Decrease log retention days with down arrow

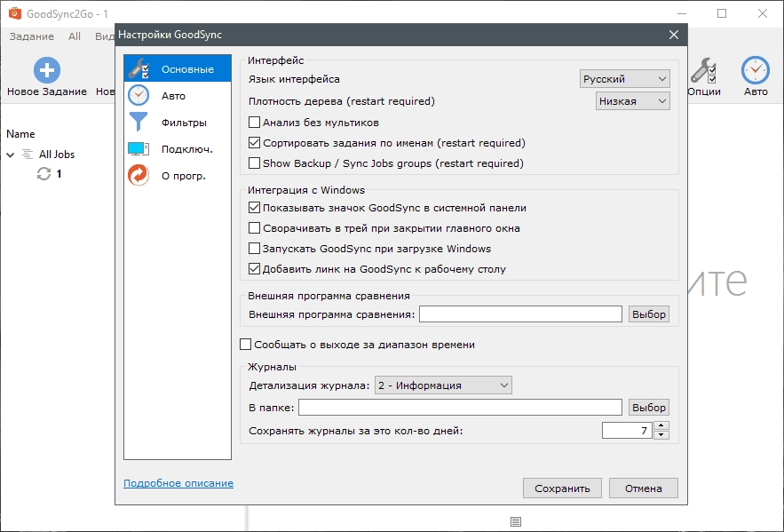pos(661,434)
